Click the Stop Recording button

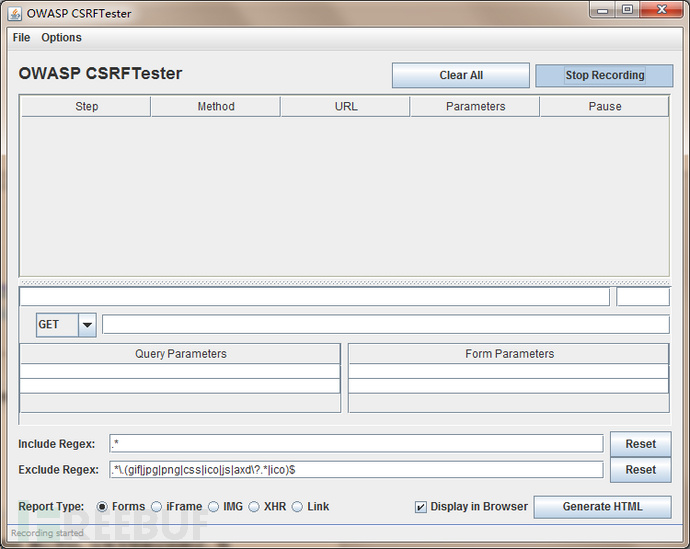[x=604, y=75]
